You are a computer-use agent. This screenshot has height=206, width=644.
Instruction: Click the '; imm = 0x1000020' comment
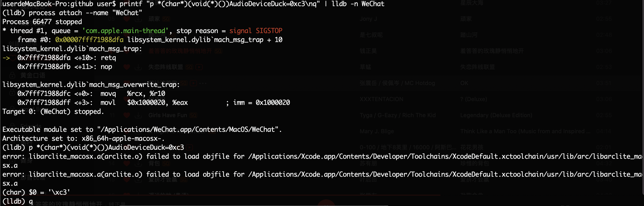258,103
